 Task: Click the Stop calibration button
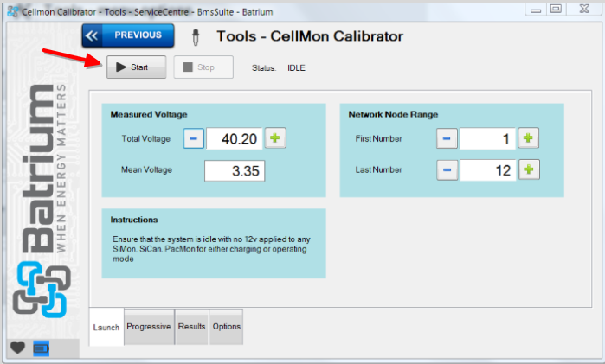click(203, 67)
